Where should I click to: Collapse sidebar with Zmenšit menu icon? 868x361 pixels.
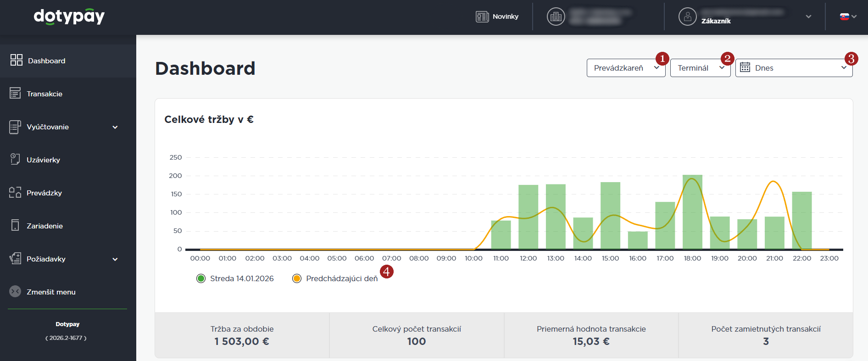click(15, 291)
